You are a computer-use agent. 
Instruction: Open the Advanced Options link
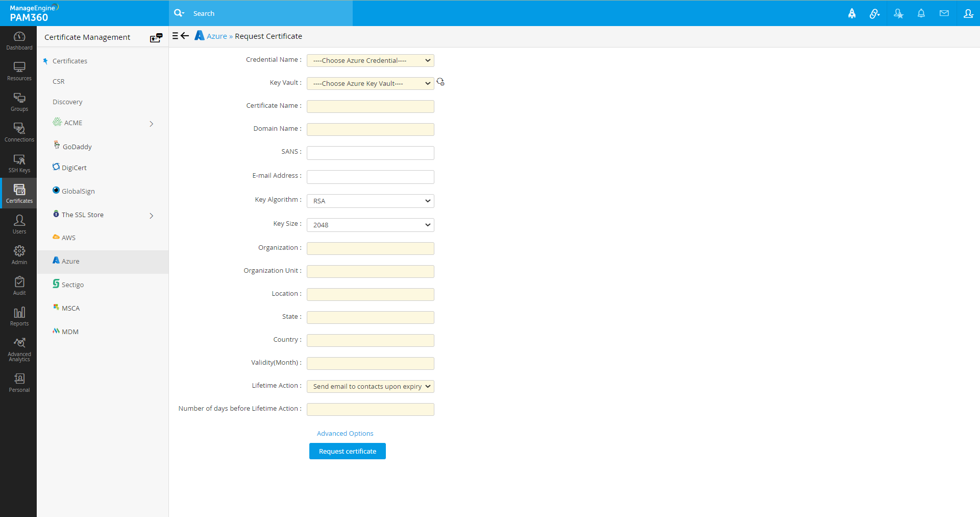[x=345, y=433]
